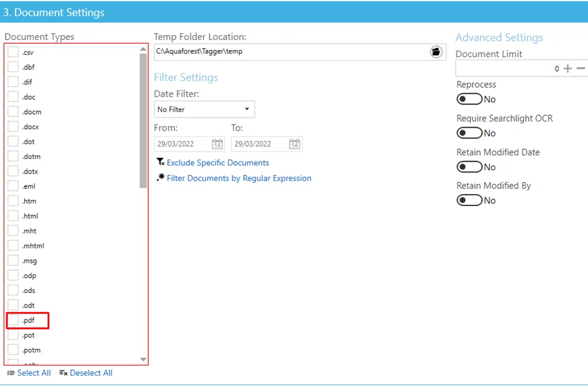
Task: Toggle the Reprocess switch on
Action: coord(469,99)
